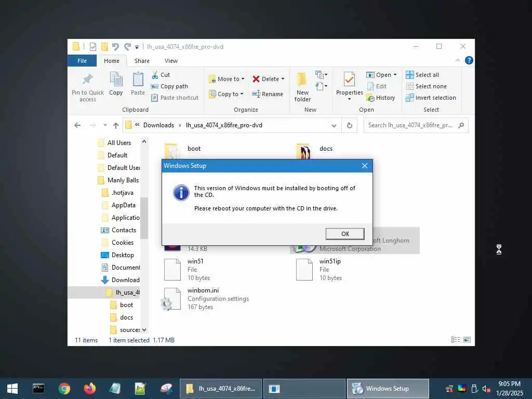Viewport: 532px width, 399px height.
Task: Close the Windows Setup dialog
Action: (365, 166)
